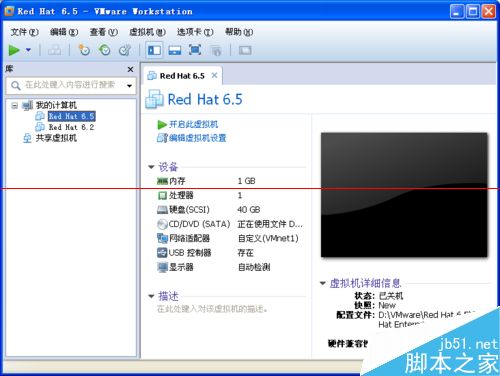Click the 自定义(VMnet1) network value
This screenshot has width=500, height=376.
268,238
